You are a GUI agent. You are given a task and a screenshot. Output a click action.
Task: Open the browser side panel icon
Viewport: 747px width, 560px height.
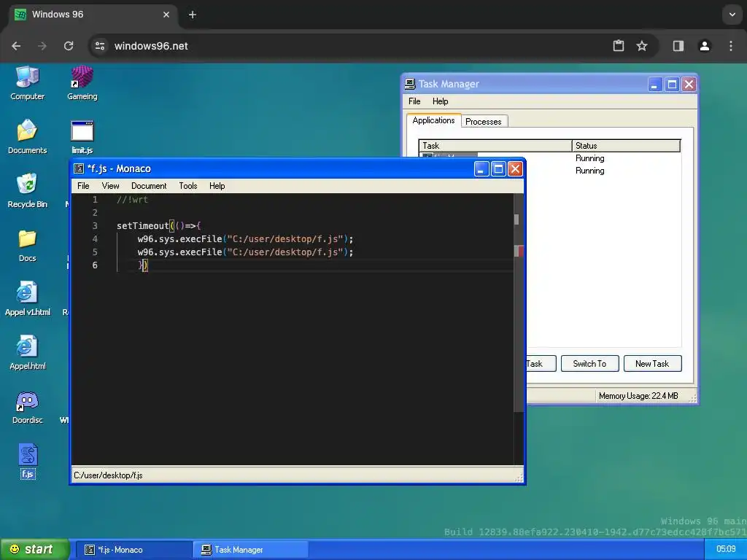click(x=678, y=46)
